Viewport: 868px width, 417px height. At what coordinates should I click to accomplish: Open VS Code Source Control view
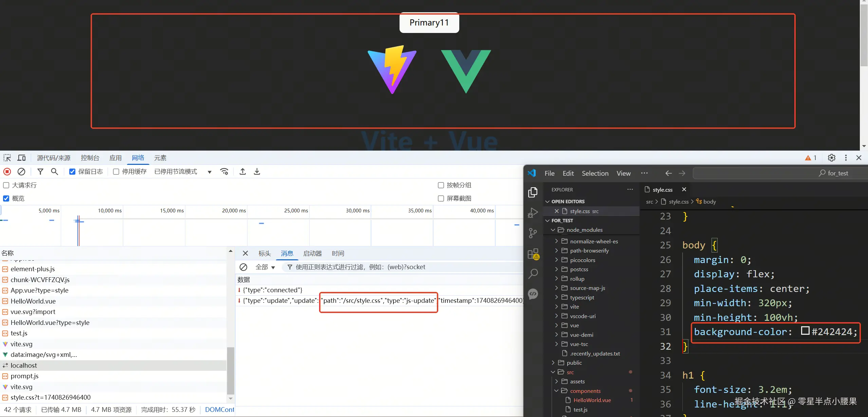533,233
